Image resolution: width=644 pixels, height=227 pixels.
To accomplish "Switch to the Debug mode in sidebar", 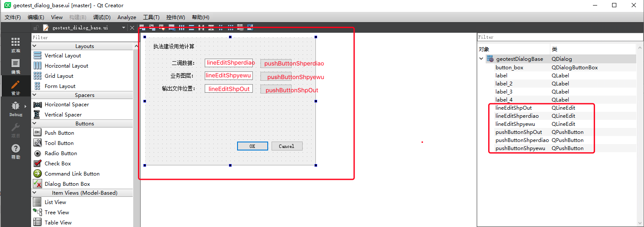I will [15, 108].
